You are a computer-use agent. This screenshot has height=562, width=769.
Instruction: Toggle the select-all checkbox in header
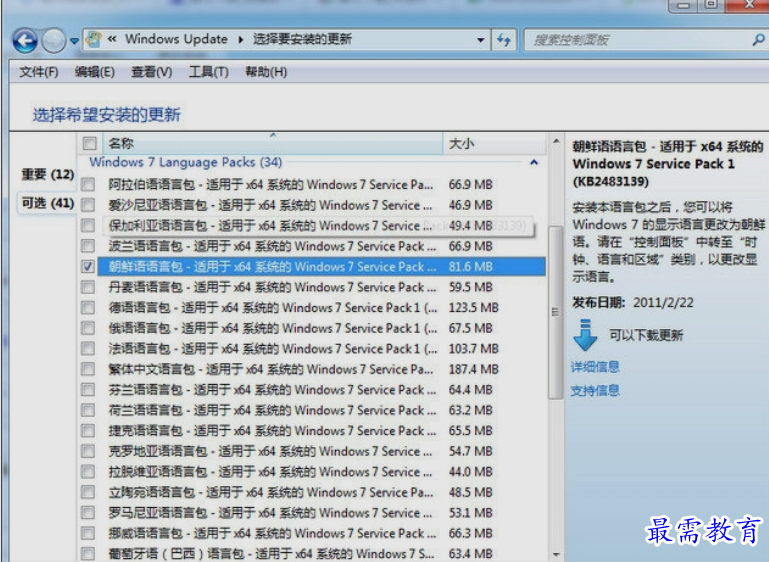(89, 143)
